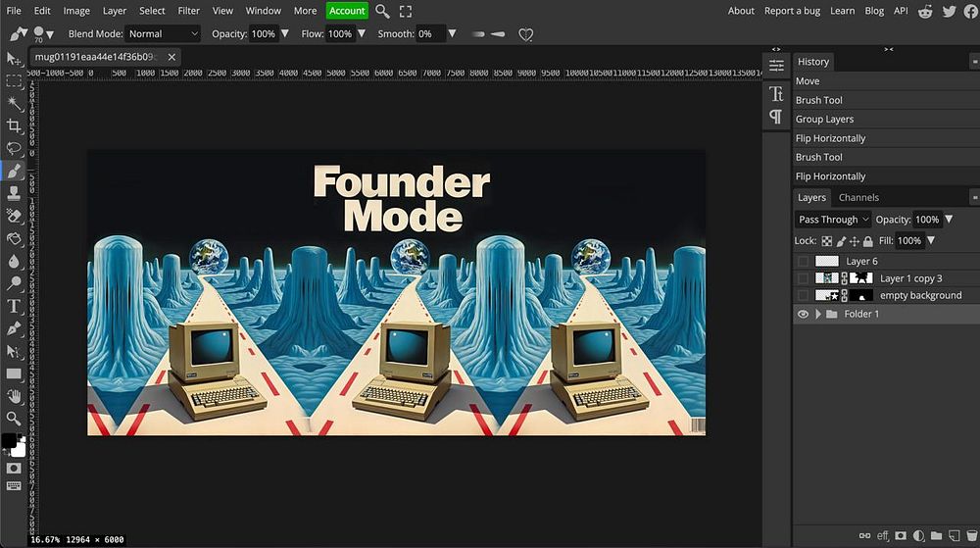Open Pass Through blend mode dropdown
980x548 pixels.
(x=832, y=220)
